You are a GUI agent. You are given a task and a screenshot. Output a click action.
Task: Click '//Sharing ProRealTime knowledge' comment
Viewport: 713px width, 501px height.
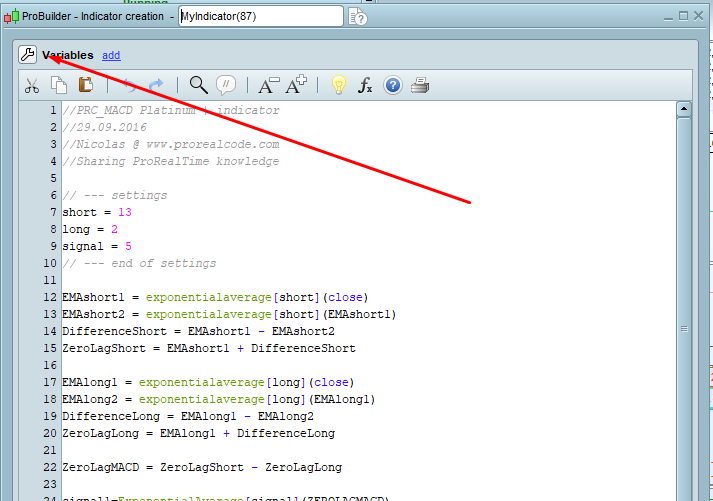tap(171, 161)
